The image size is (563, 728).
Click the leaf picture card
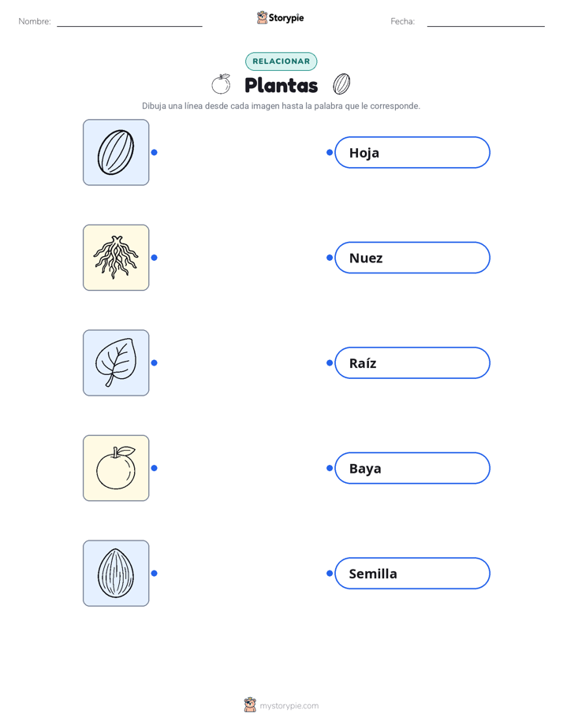(x=116, y=362)
